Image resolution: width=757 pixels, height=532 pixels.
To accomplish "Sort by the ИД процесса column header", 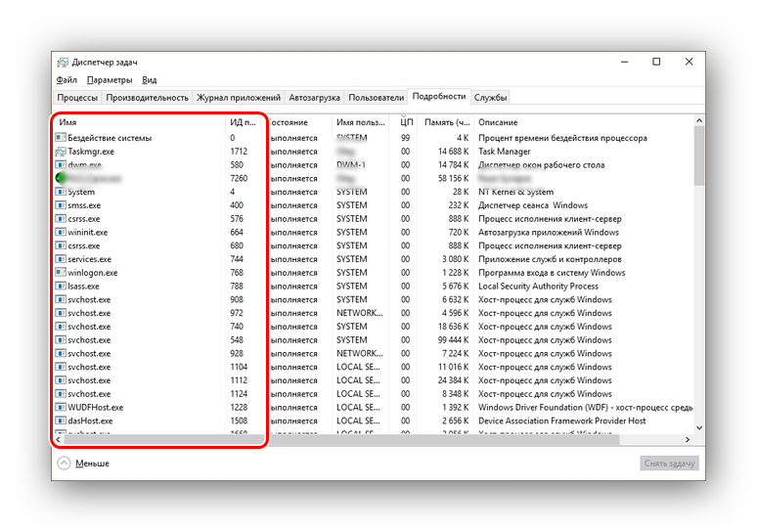I will coord(245,122).
